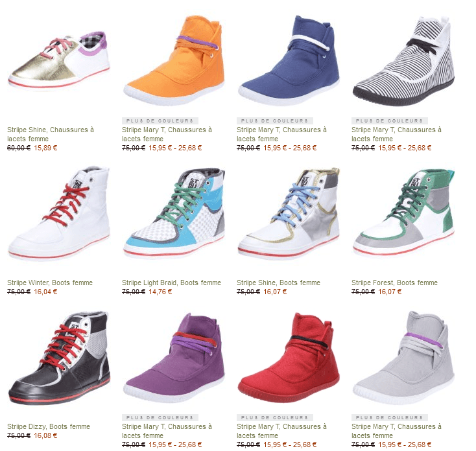This screenshot has width=476, height=451.
Task: Click the purple Mary T shoe image
Action: coord(174,358)
